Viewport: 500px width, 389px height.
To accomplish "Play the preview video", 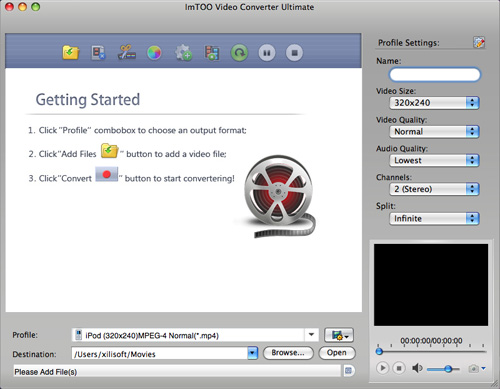I will point(382,368).
